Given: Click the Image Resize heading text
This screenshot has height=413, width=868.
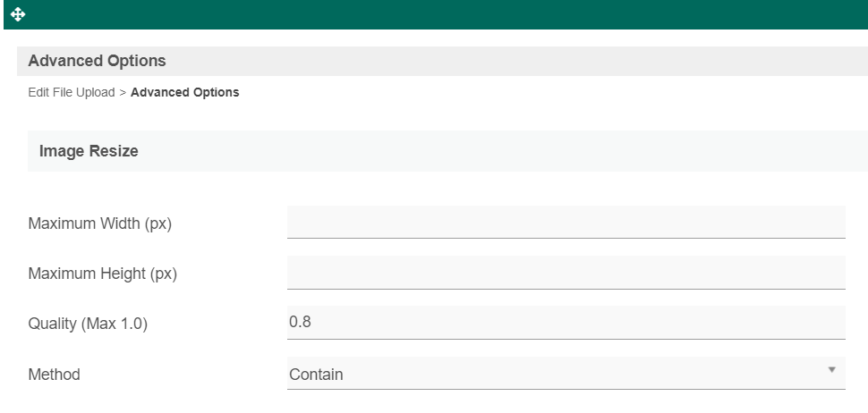Looking at the screenshot, I should (89, 151).
